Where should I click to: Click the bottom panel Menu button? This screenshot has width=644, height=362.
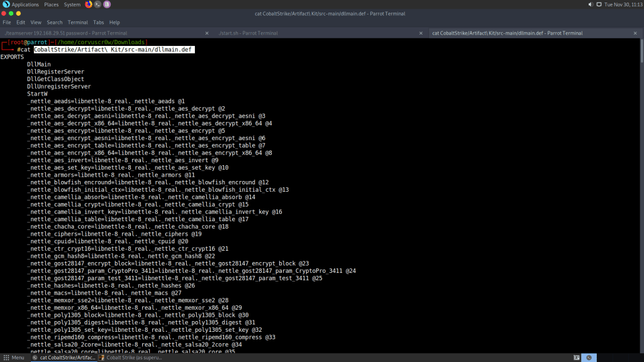[x=13, y=357]
